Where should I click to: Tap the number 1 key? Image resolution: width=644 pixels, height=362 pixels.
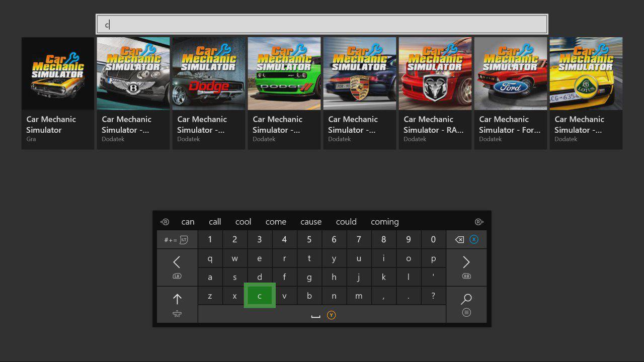[x=210, y=240]
